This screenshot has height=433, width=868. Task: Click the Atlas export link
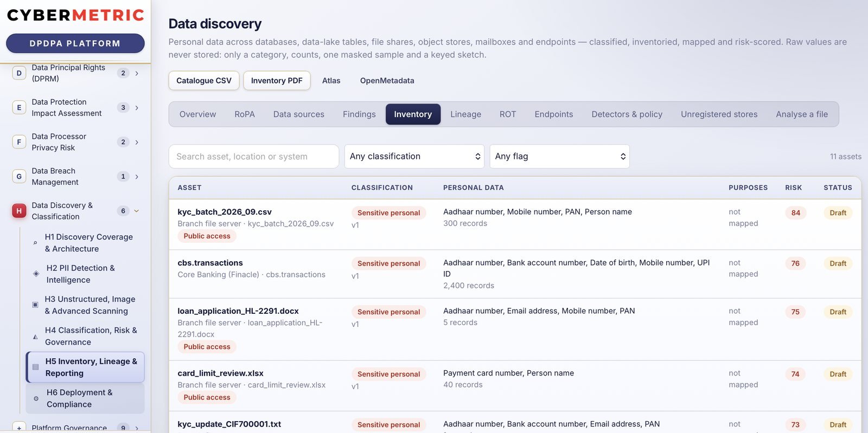tap(331, 81)
